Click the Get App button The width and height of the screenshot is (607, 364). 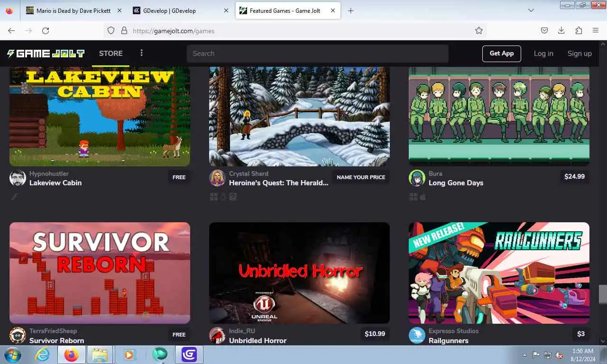click(x=502, y=54)
